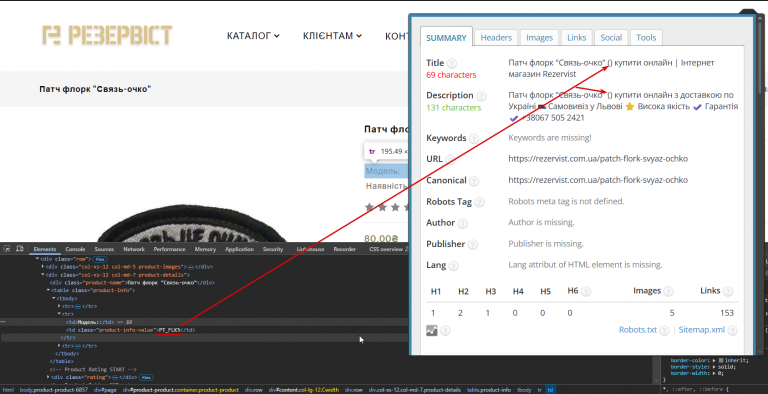The height and width of the screenshot is (394, 768).
Task: Open help icon next to H6 heading count
Action: coord(586,292)
